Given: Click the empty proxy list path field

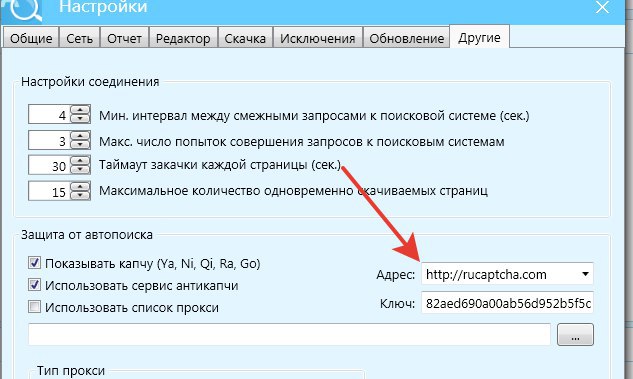Looking at the screenshot, I should pyautogui.click(x=289, y=334).
